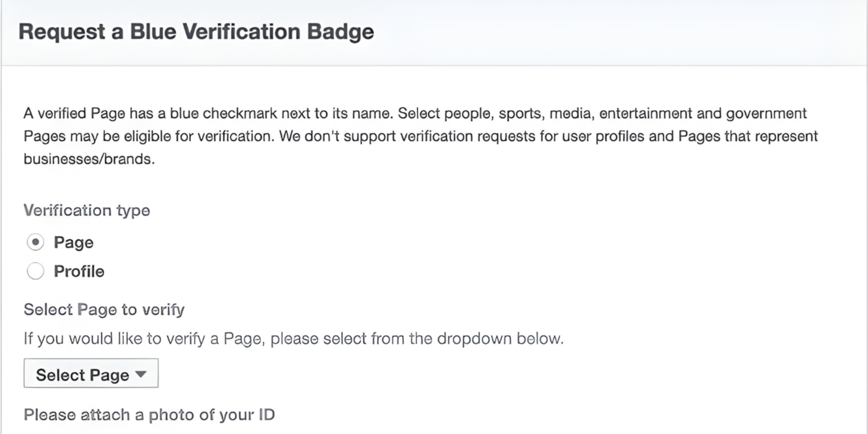Click the 'If you would like to verify a Page' instruction text

point(293,339)
